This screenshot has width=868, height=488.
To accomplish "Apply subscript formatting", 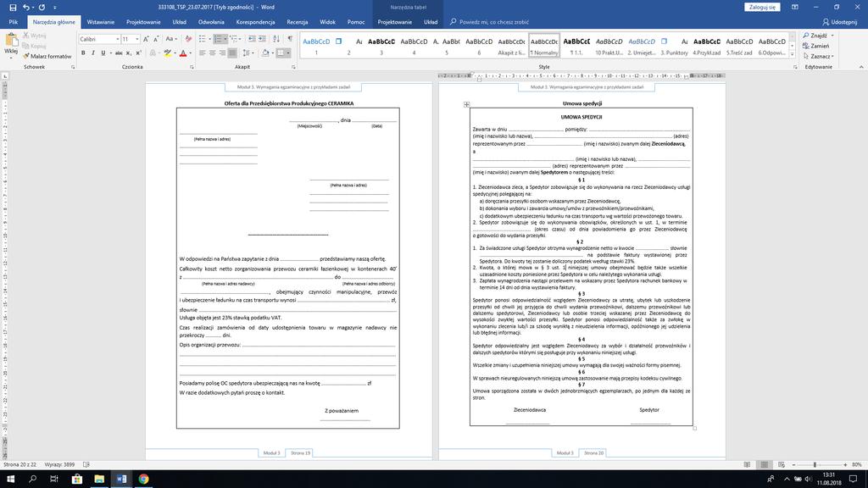I will click(129, 53).
